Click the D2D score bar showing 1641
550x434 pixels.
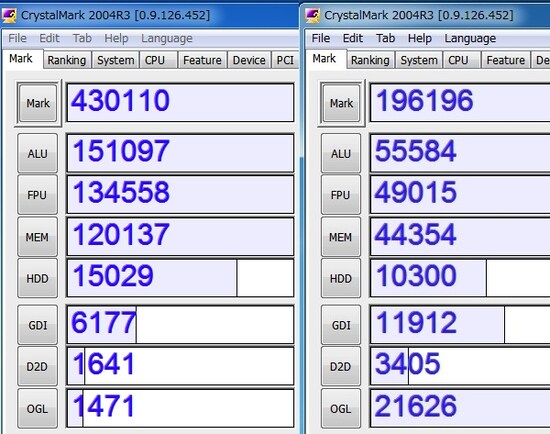point(180,366)
